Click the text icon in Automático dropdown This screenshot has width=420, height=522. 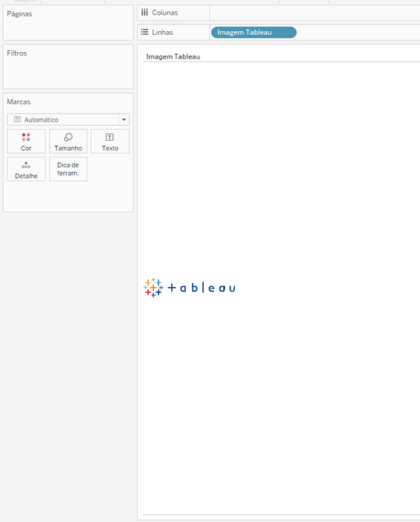(x=17, y=119)
